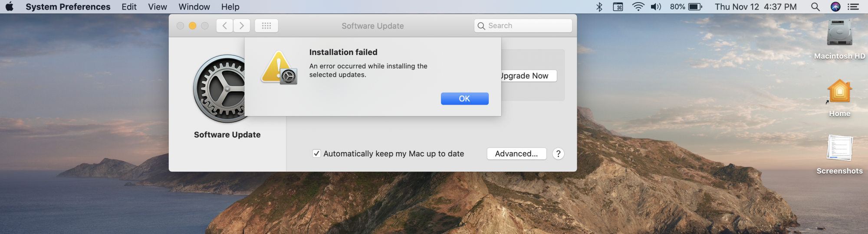Click the question mark help button
Viewport: 868px width, 234px height.
(x=558, y=153)
